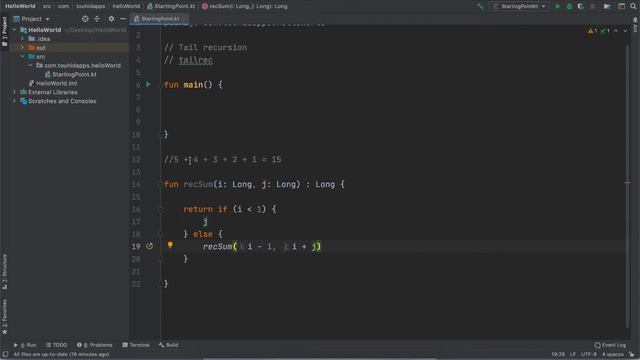The image size is (640, 360).
Task: Go to next highlighted error arrow
Action: tap(625, 31)
